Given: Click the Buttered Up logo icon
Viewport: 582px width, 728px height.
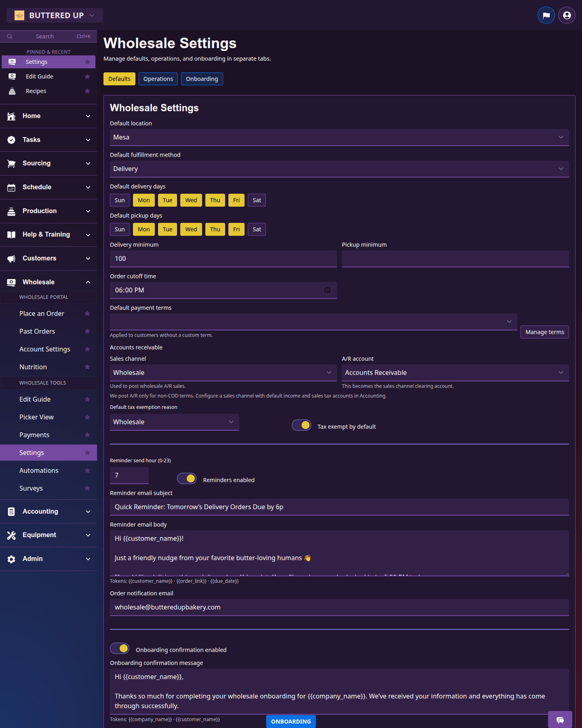Looking at the screenshot, I should (x=19, y=15).
